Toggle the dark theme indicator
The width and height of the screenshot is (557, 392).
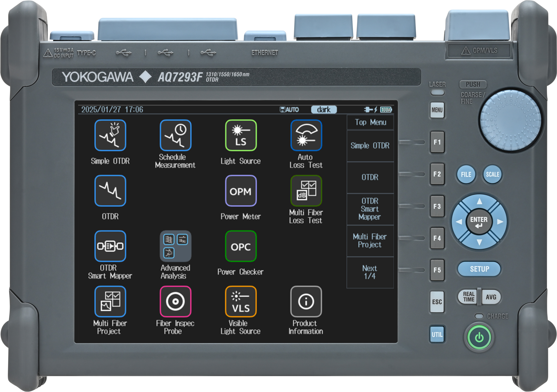(x=324, y=110)
